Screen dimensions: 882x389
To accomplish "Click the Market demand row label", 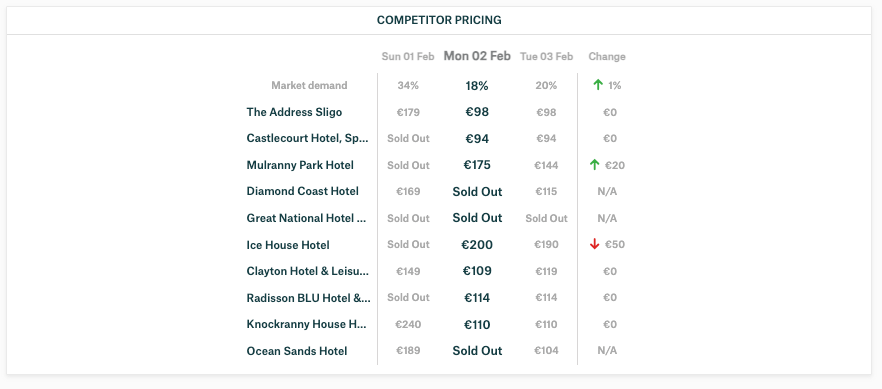I will [x=309, y=85].
